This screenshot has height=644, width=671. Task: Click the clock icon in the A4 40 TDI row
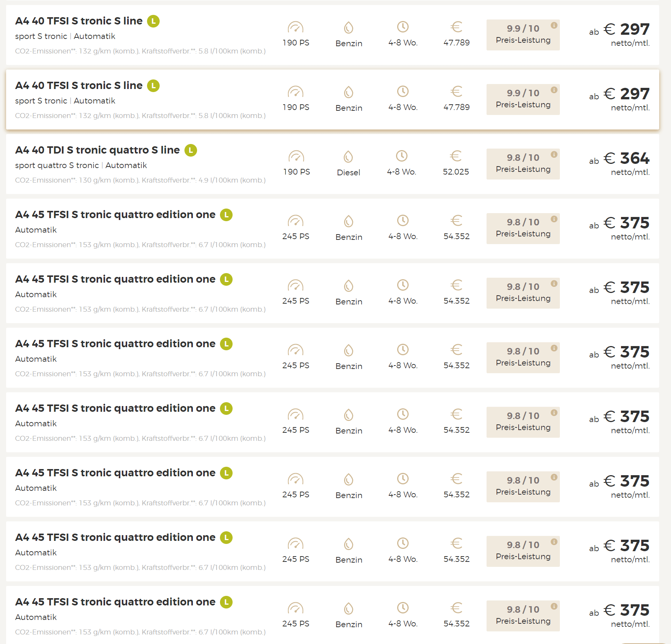tap(401, 156)
